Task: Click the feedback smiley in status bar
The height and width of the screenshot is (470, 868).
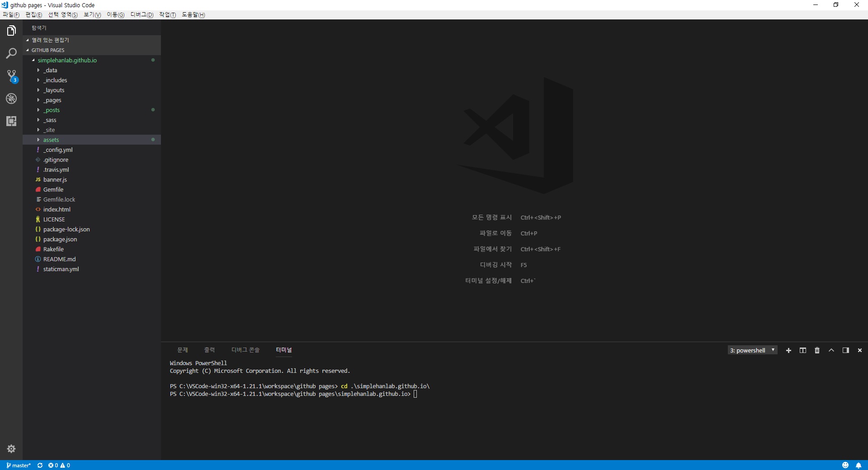Action: pos(845,465)
